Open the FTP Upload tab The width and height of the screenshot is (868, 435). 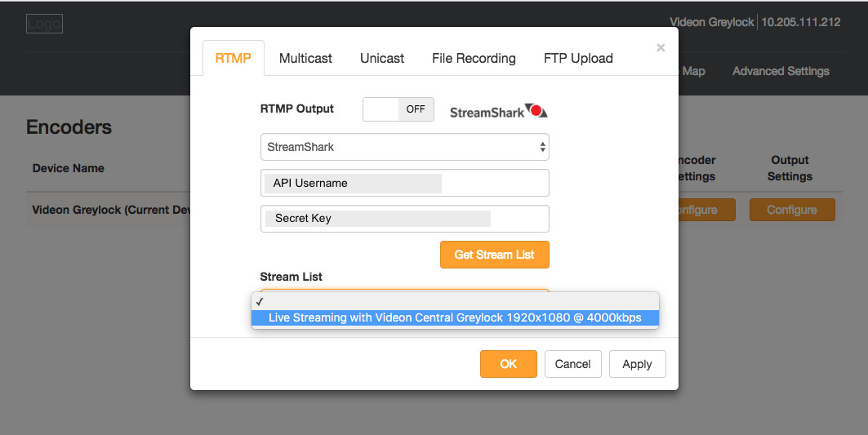pos(578,58)
